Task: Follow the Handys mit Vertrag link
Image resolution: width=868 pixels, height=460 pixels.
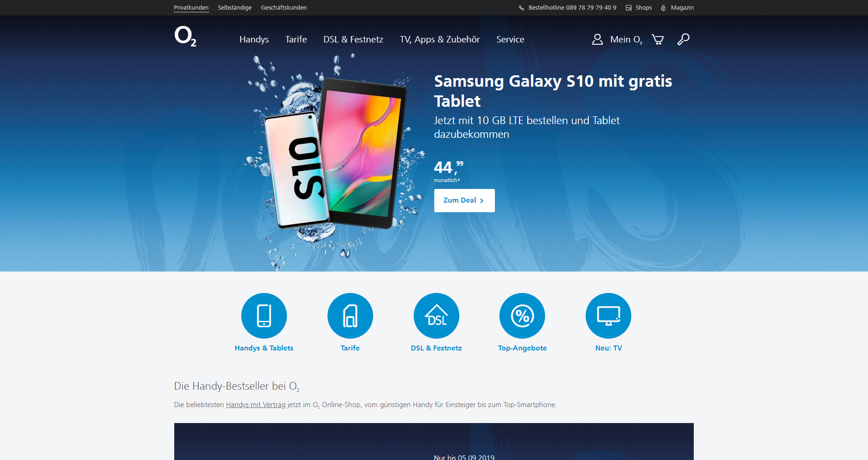Action: [256, 405]
